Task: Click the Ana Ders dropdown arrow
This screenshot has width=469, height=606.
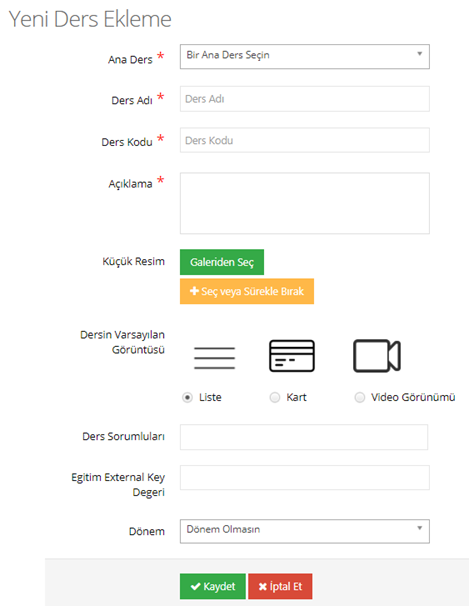Action: coord(420,54)
